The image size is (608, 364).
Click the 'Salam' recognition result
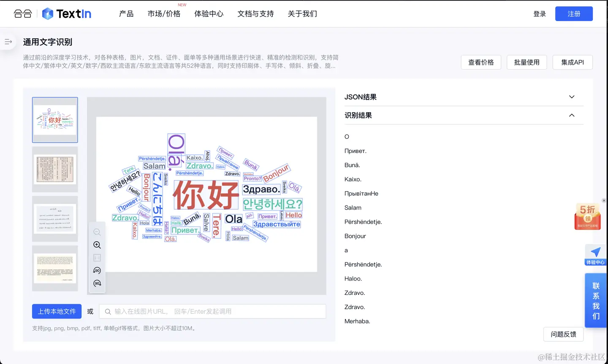click(353, 208)
